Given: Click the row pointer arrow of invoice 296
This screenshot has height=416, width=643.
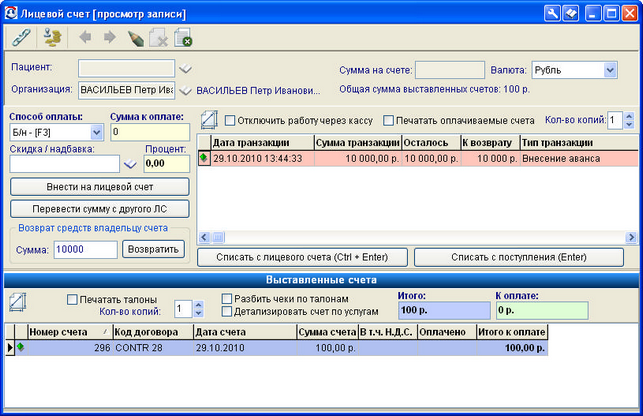Looking at the screenshot, I should [10, 347].
